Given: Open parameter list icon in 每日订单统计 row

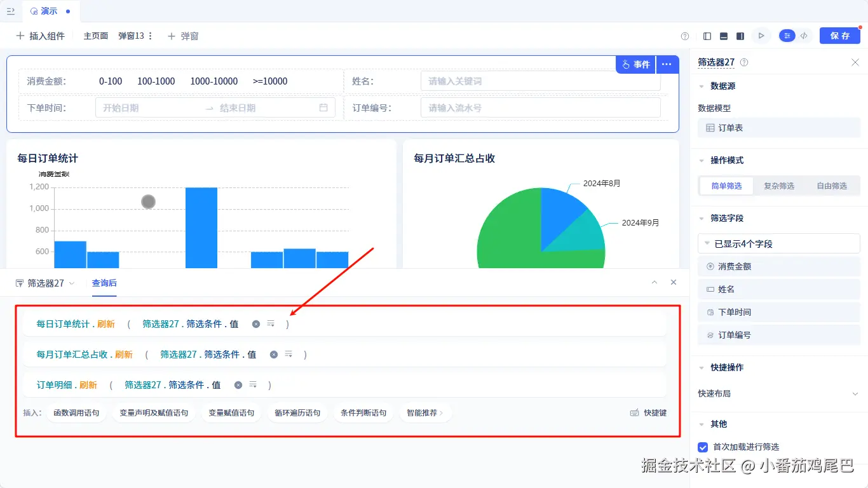Looking at the screenshot, I should 271,324.
